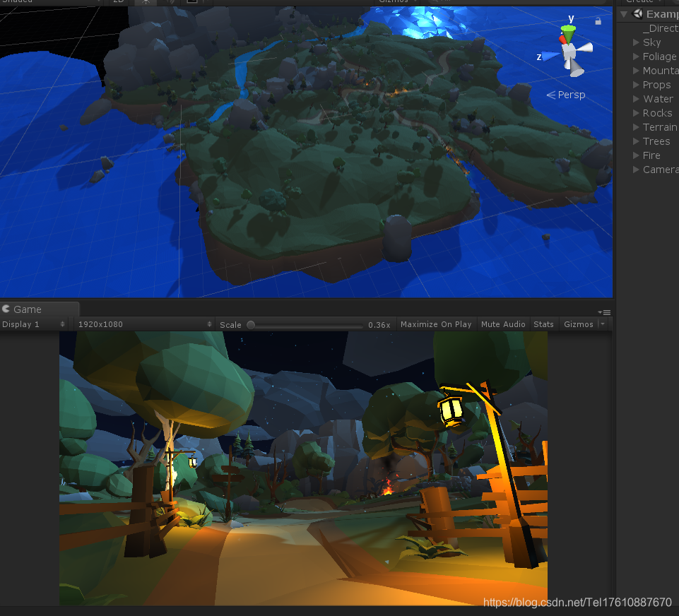Toggle Maximize On Play
The width and height of the screenshot is (679, 616).
click(436, 324)
